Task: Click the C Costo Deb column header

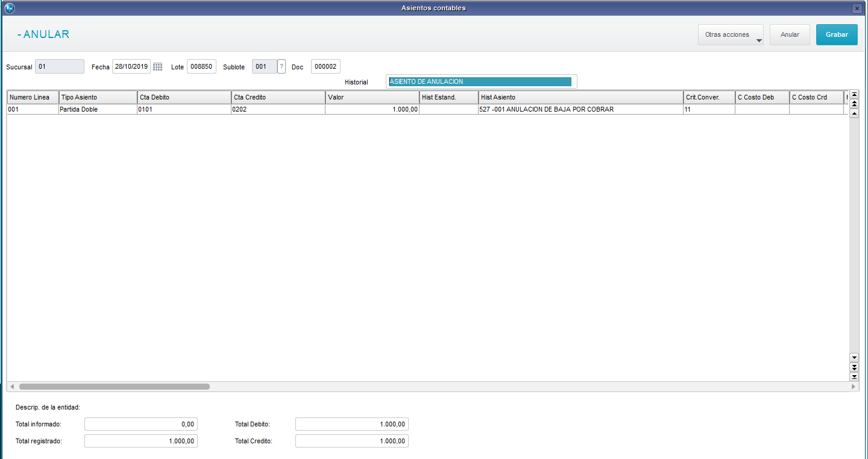Action: (x=763, y=97)
